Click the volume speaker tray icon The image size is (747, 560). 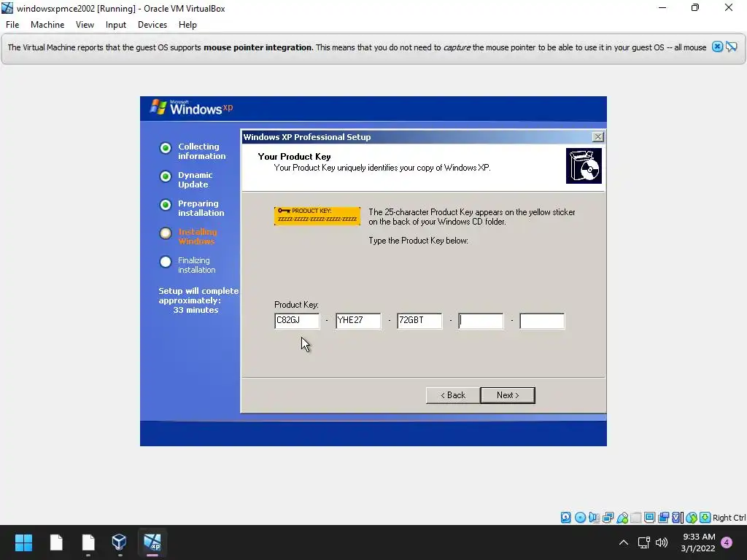(x=662, y=542)
